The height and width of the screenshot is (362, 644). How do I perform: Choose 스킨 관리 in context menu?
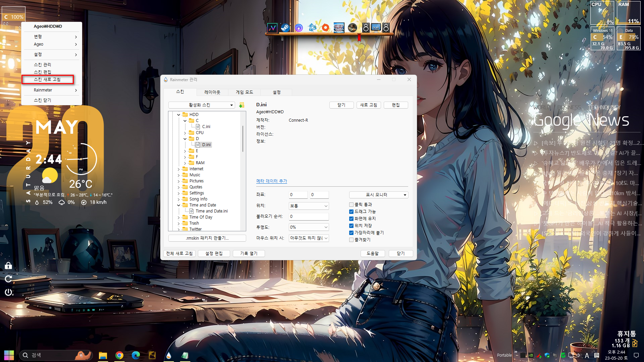click(x=43, y=65)
